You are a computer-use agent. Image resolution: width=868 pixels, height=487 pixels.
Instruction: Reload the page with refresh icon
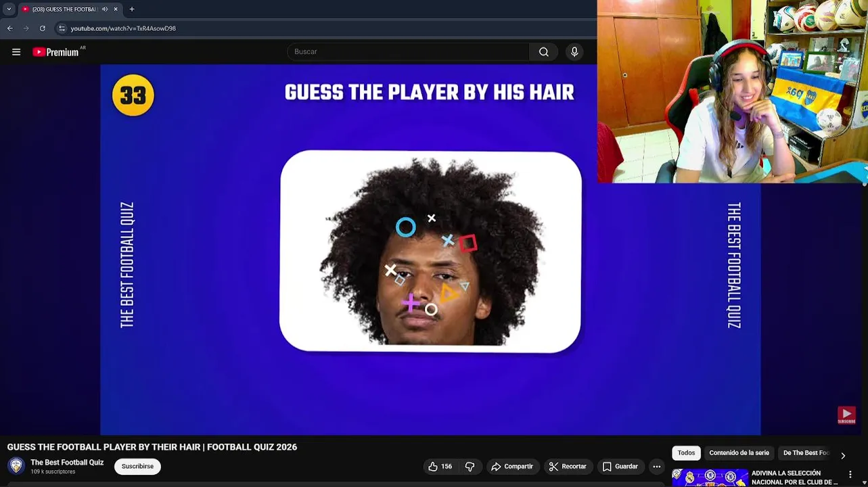coord(43,28)
